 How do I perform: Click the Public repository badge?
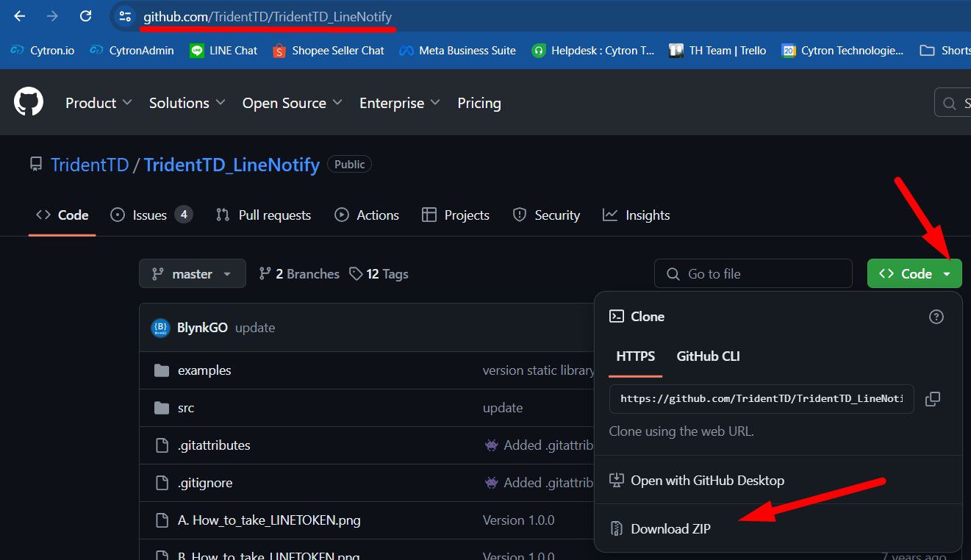click(x=349, y=164)
